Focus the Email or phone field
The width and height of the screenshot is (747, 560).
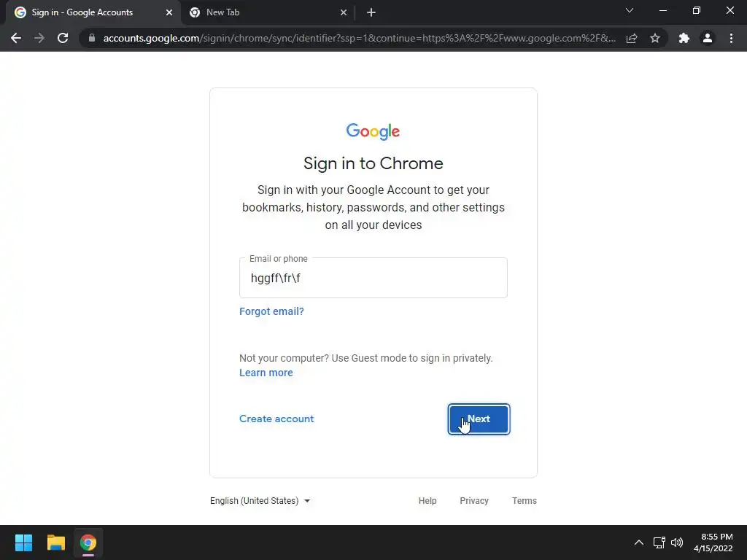(373, 278)
